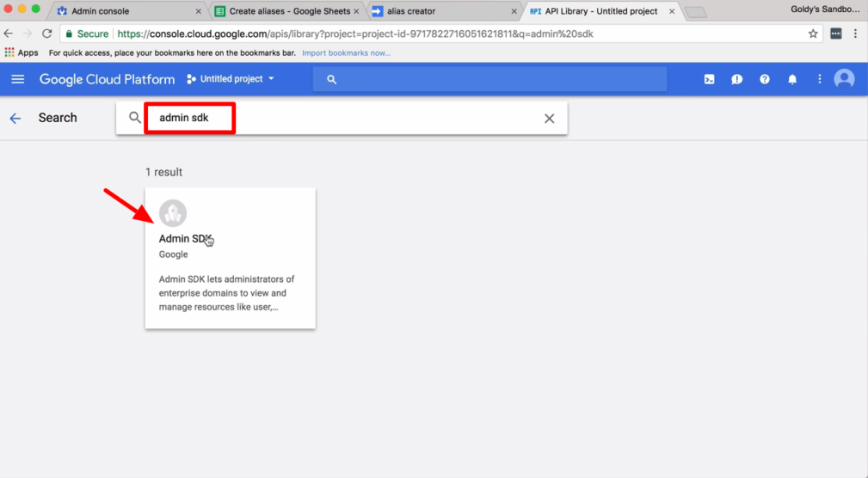Click the Secure padlock indicator

87,34
